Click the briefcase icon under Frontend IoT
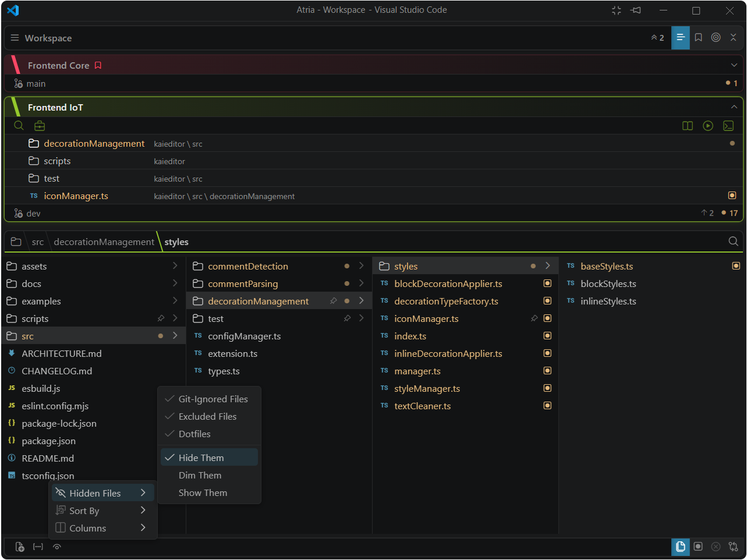This screenshot has width=747, height=560. (40, 126)
